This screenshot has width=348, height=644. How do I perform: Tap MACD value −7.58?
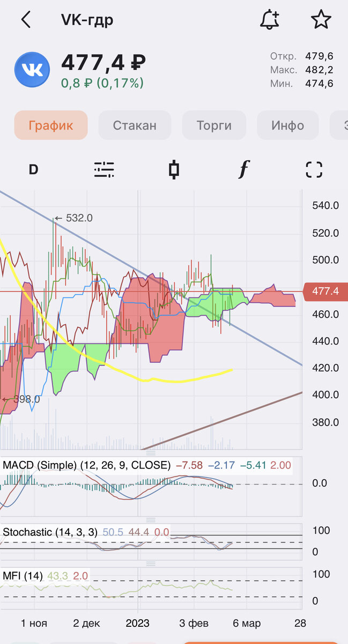click(189, 465)
